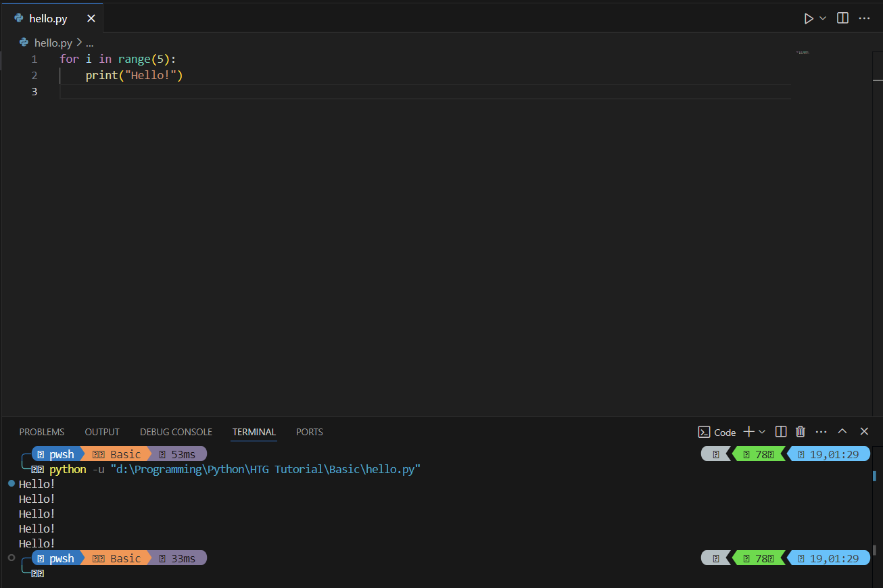Split the editor to the right
The width and height of the screenshot is (883, 588).
coord(842,18)
